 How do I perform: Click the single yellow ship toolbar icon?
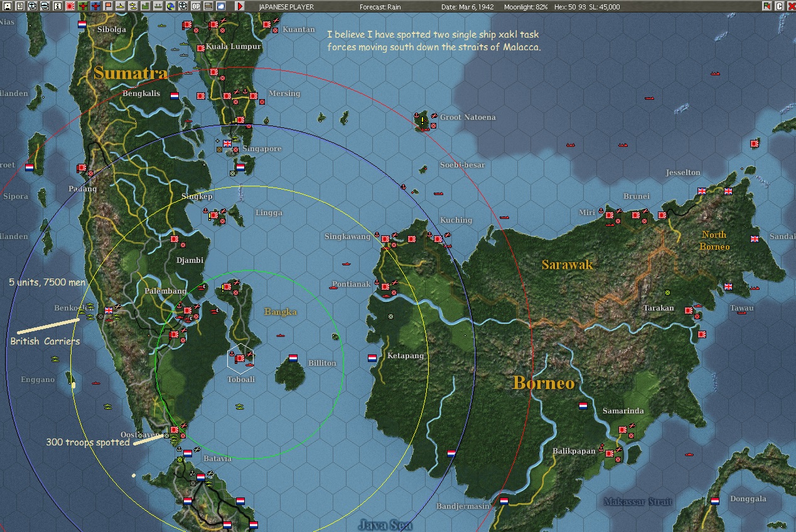click(x=121, y=6)
